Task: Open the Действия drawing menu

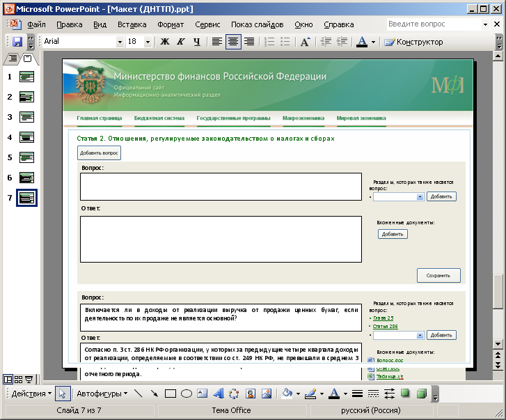Action: tap(31, 394)
